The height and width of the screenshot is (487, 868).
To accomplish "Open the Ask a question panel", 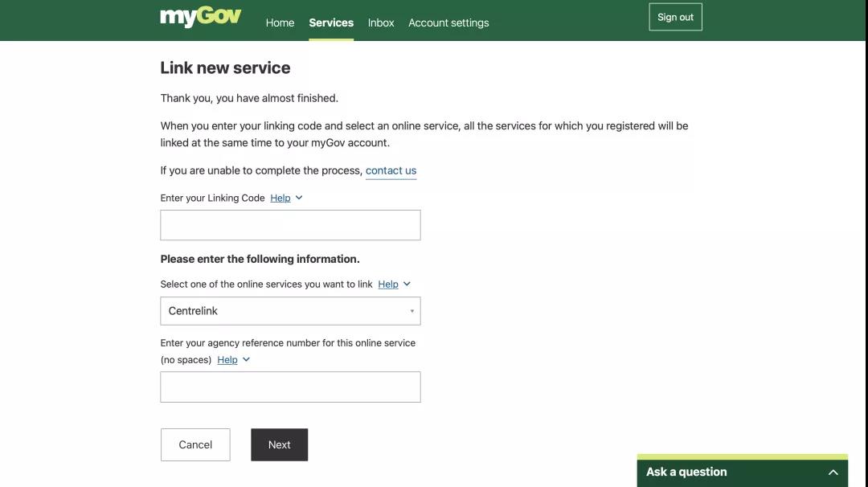I will coord(742,472).
